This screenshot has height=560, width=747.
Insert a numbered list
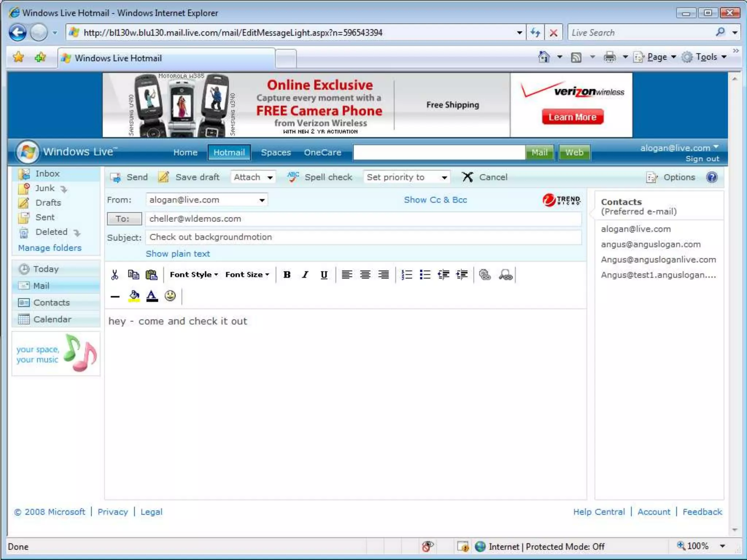click(407, 275)
